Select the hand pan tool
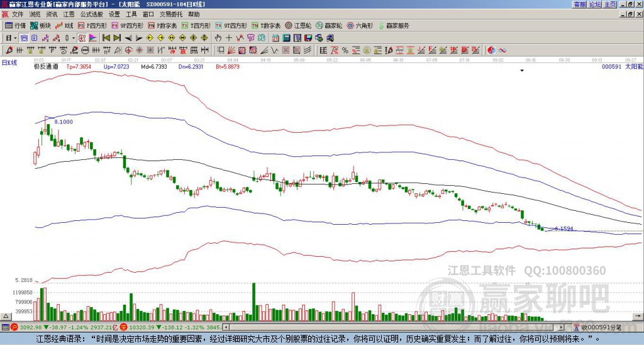Screen dimensions: 644x345 point(218,38)
